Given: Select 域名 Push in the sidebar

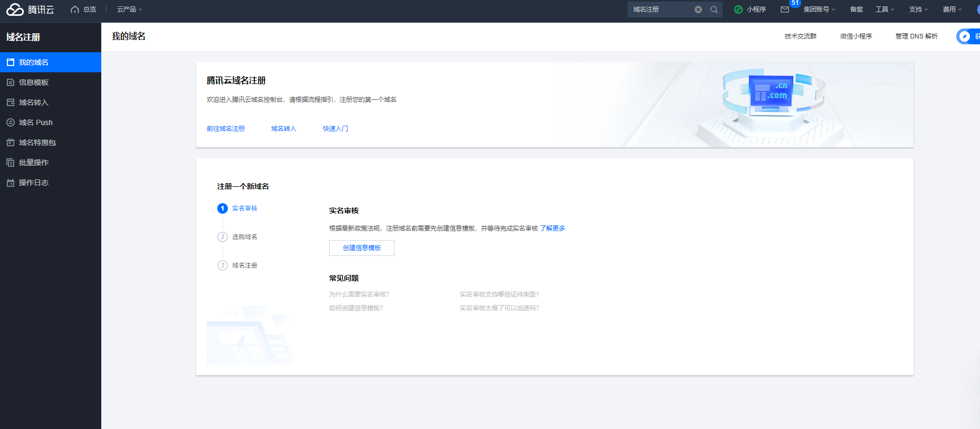Looking at the screenshot, I should pyautogui.click(x=51, y=122).
